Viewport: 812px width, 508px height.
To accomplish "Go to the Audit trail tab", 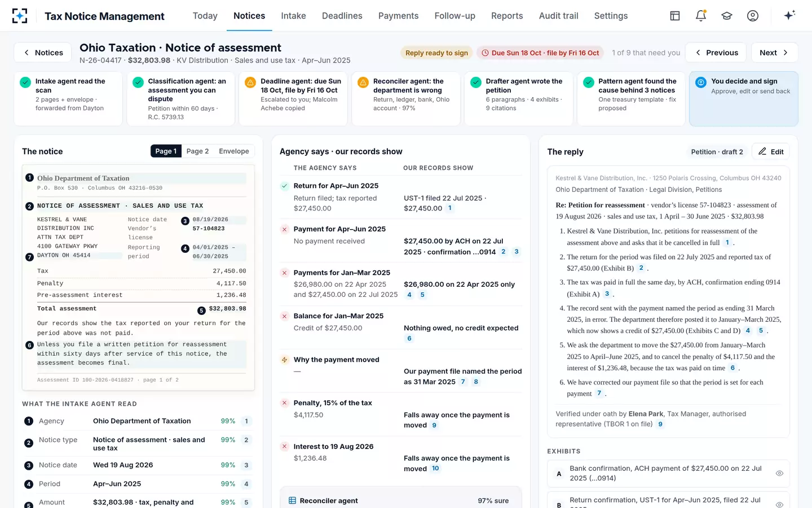I will point(559,16).
